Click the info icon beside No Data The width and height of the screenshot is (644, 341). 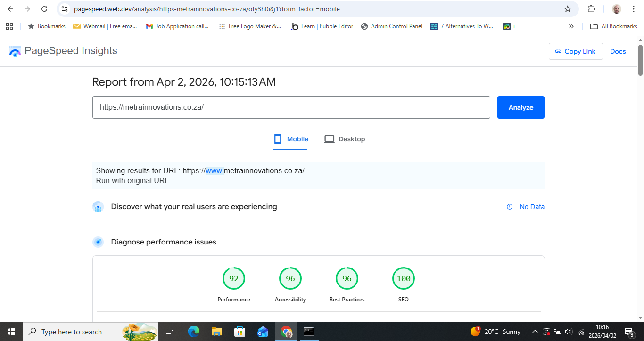(x=509, y=207)
